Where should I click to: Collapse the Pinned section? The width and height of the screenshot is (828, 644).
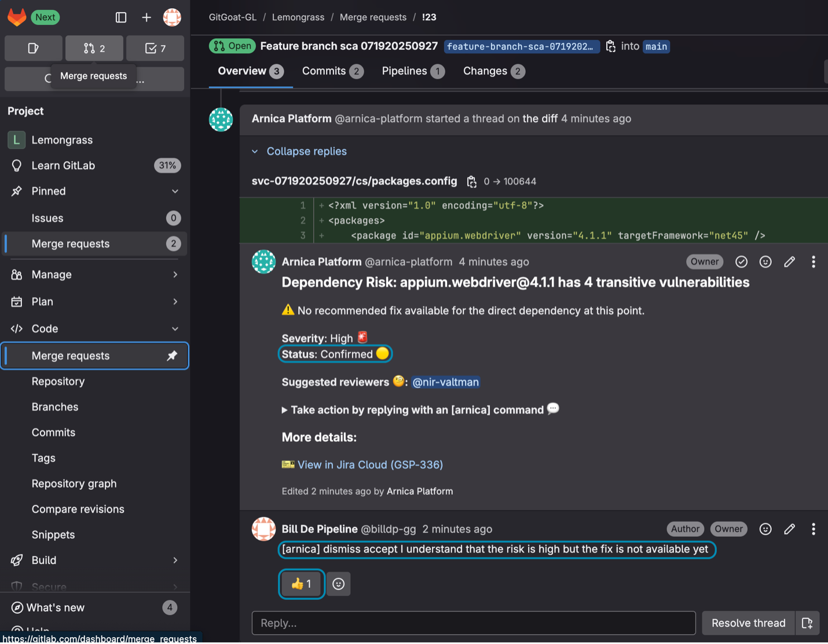pos(175,191)
